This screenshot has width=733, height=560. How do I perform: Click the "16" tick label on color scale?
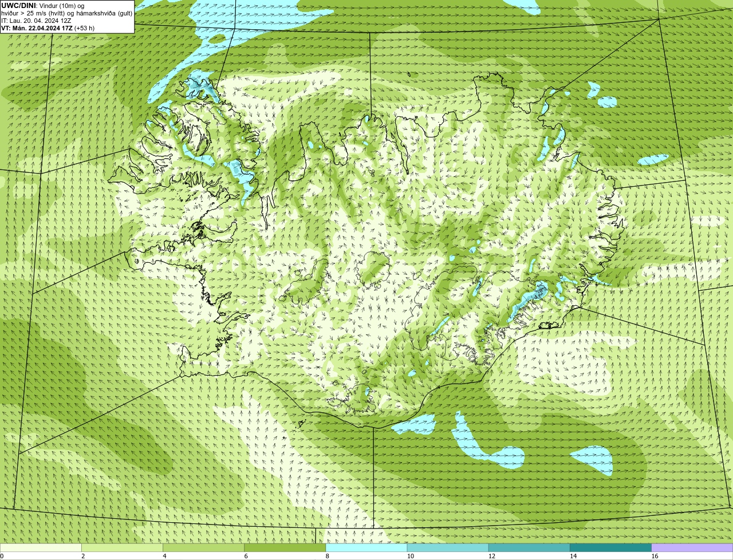[655, 556]
